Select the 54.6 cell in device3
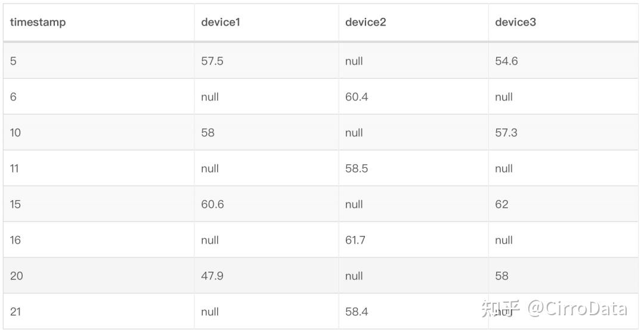 coord(506,61)
